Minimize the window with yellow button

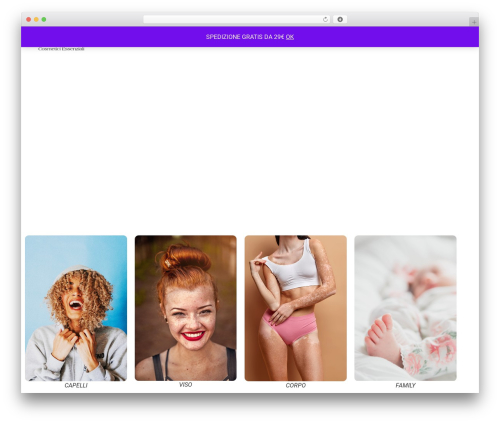pos(36,19)
